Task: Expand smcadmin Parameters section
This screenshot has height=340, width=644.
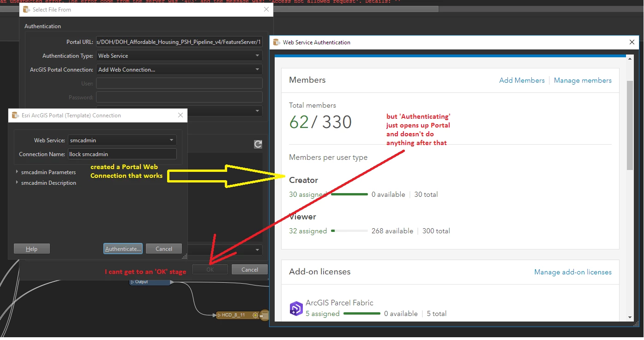Action: pyautogui.click(x=17, y=172)
